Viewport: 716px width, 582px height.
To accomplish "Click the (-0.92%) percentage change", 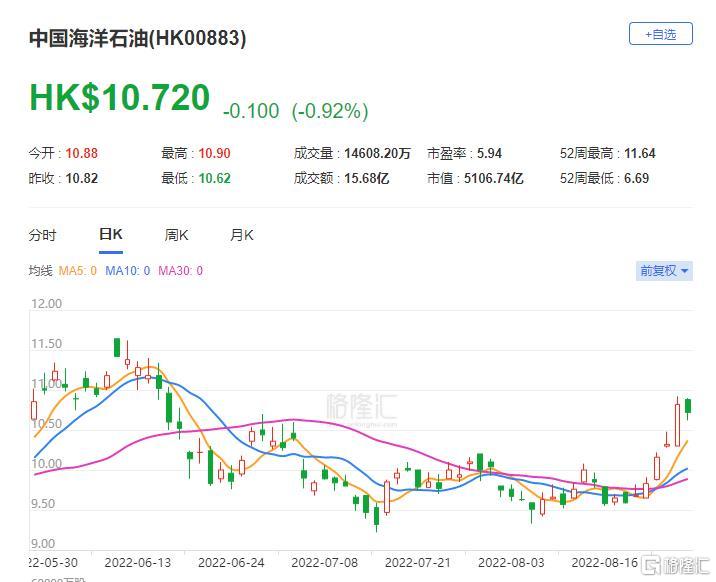I will coord(330,111).
